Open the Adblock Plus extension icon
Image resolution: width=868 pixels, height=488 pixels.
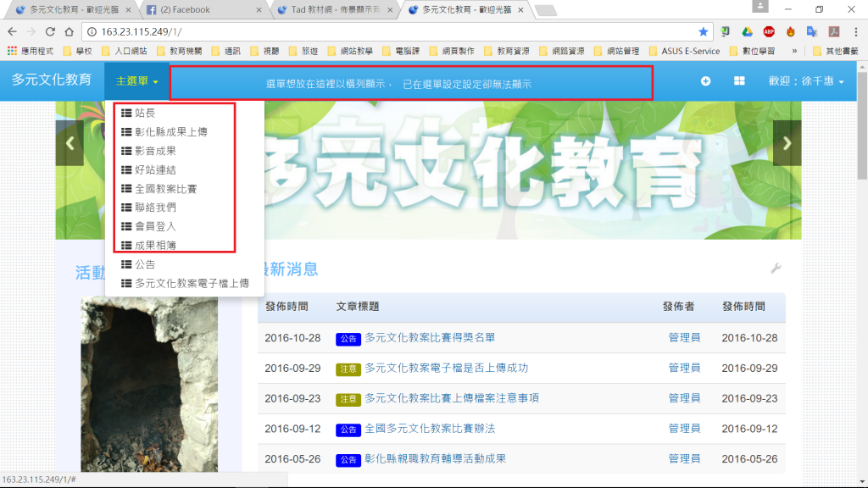pyautogui.click(x=769, y=31)
